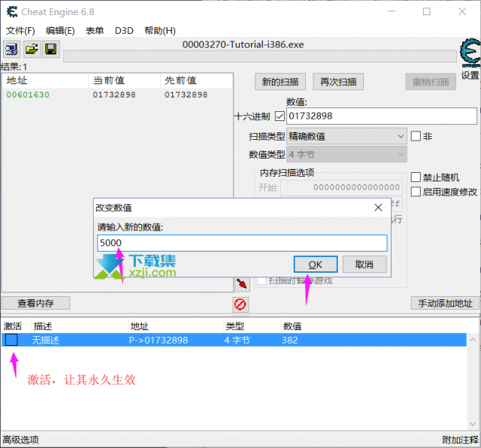Click the 描述 column header

(x=43, y=326)
